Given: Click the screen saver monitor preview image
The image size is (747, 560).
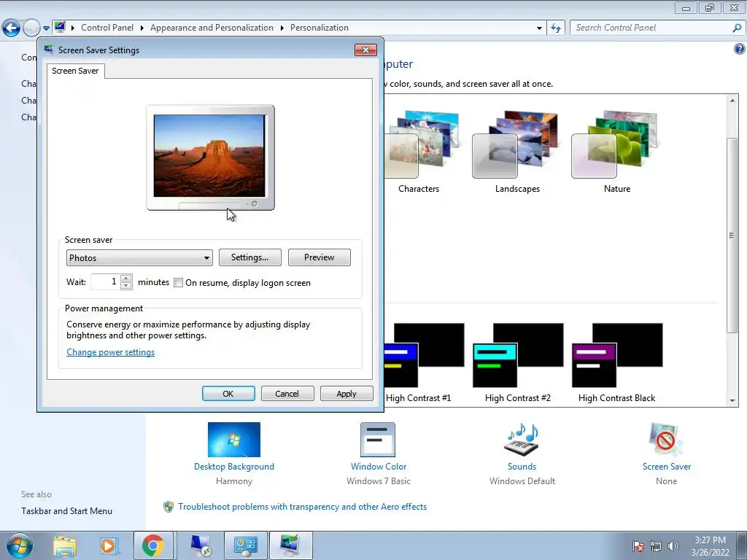Looking at the screenshot, I should [210, 157].
